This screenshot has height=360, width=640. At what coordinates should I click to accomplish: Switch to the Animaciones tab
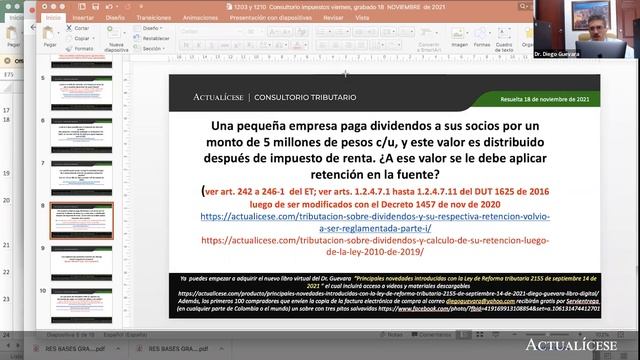pos(200,18)
